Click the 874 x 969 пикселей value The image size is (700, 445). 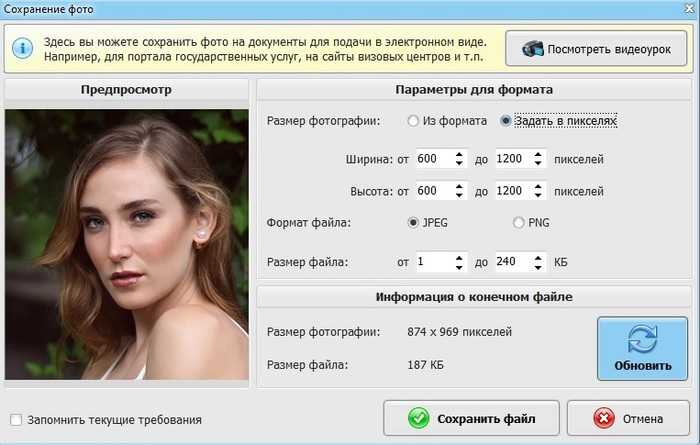[459, 332]
